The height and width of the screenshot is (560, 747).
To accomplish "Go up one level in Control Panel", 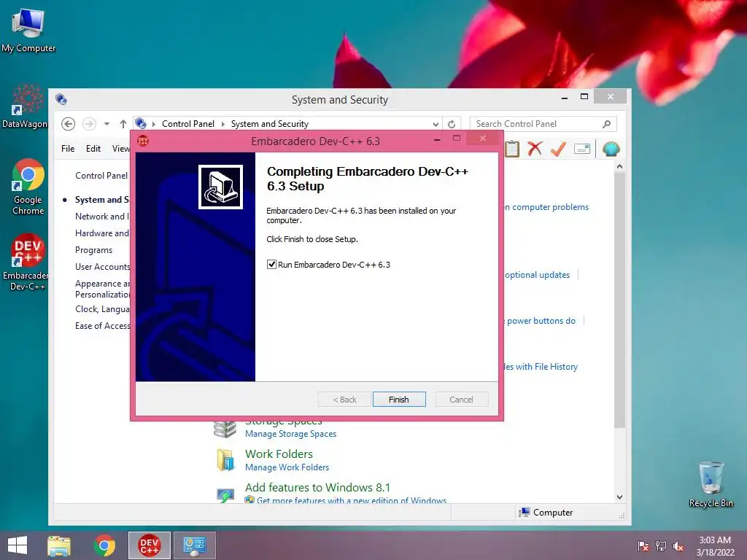I will tap(123, 124).
